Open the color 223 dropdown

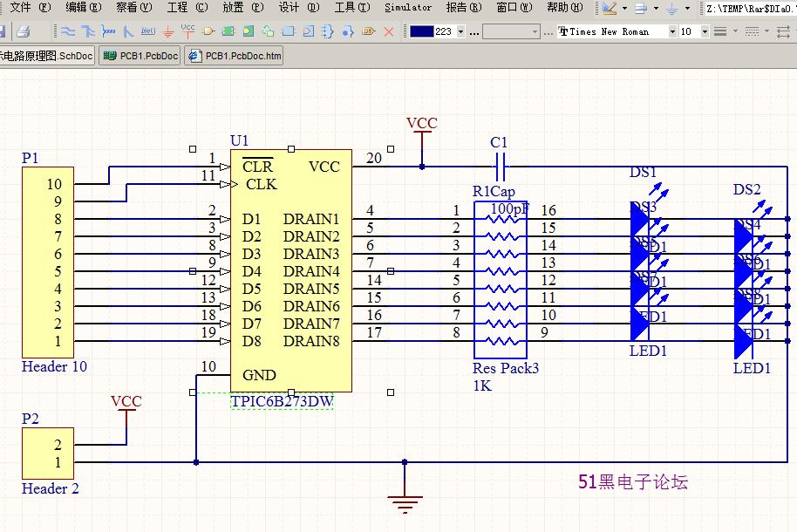460,31
